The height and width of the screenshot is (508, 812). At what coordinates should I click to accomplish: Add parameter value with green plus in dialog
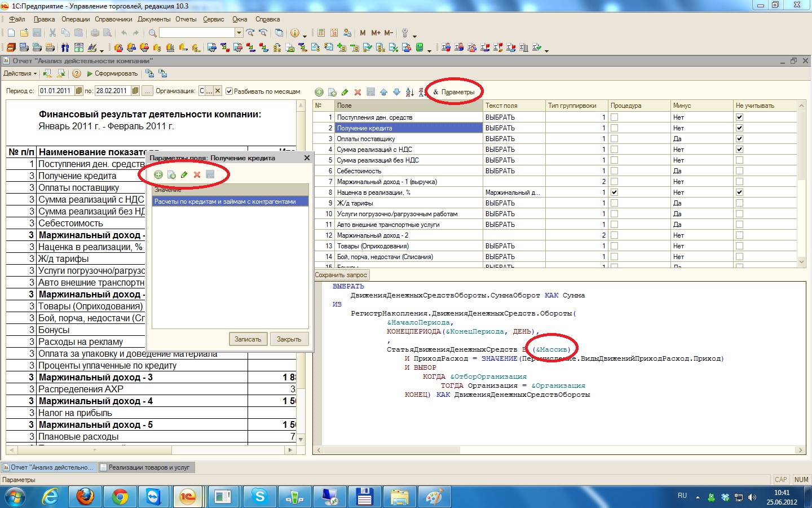click(x=158, y=174)
